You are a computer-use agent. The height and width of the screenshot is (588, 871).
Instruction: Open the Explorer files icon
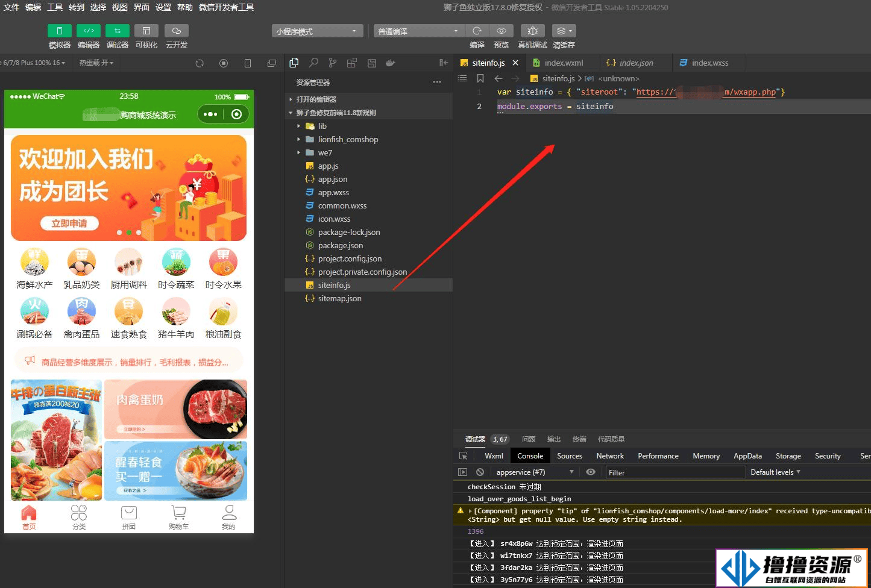point(294,63)
